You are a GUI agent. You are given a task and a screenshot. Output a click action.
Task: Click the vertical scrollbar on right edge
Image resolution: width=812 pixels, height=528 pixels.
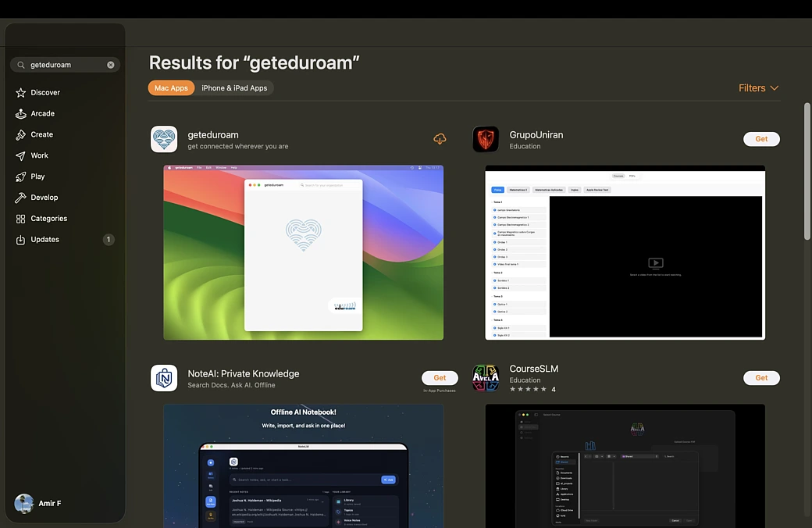(807, 171)
